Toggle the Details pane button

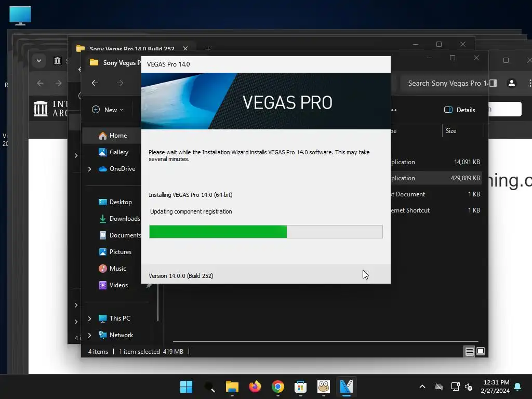(x=459, y=110)
